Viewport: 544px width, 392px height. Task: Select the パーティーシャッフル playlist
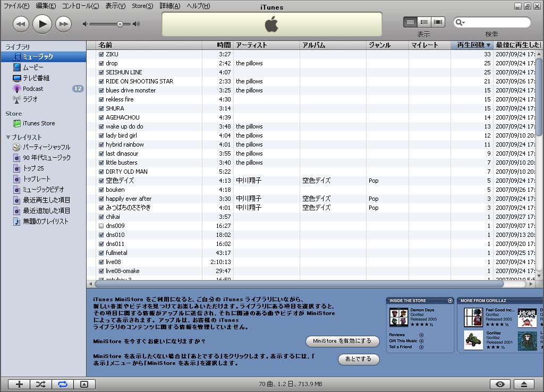(44, 147)
